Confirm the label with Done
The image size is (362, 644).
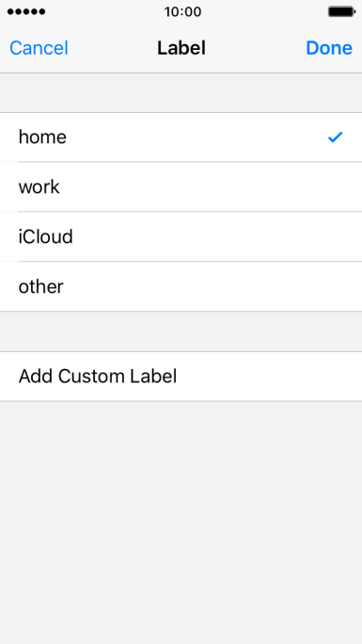pyautogui.click(x=329, y=48)
